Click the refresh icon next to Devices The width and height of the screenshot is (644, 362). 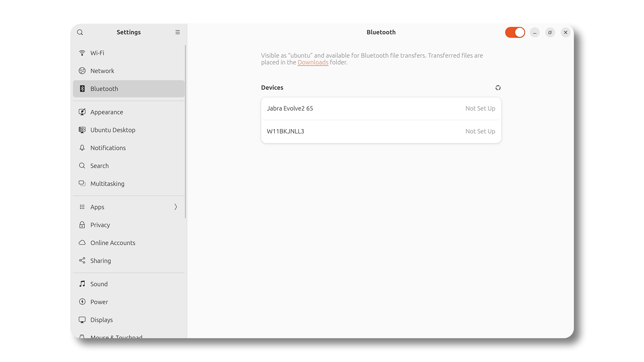498,87
